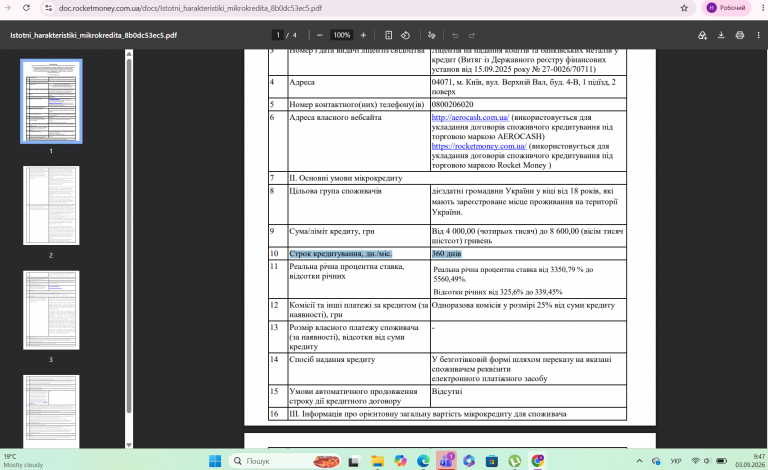This screenshot has height=470, width=768.
Task: Undo the last annotation
Action: coord(455,35)
